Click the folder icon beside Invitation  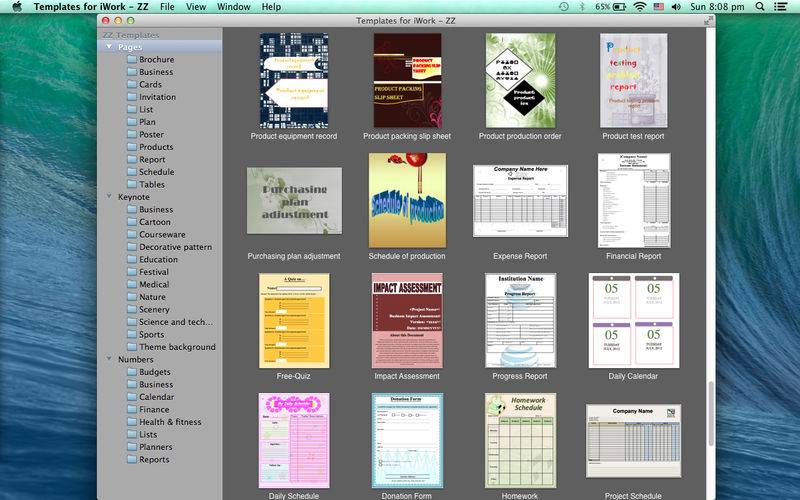coord(132,96)
